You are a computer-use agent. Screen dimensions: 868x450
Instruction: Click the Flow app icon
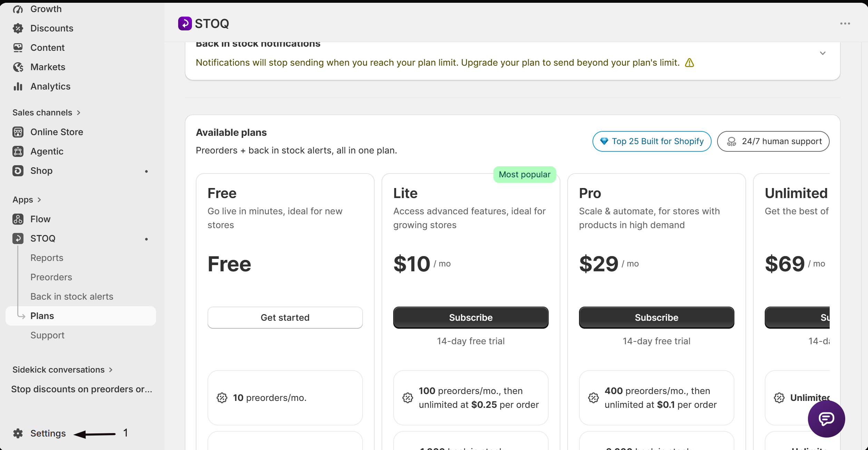point(18,219)
